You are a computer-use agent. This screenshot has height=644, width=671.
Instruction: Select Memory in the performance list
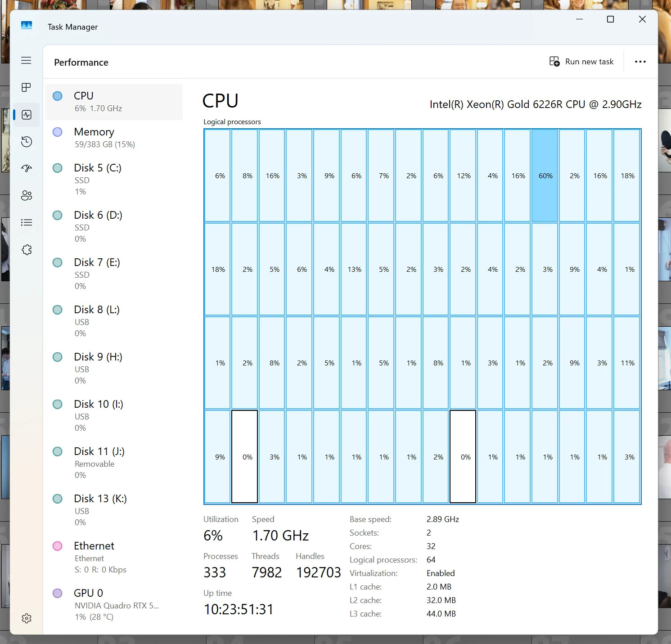pos(114,138)
